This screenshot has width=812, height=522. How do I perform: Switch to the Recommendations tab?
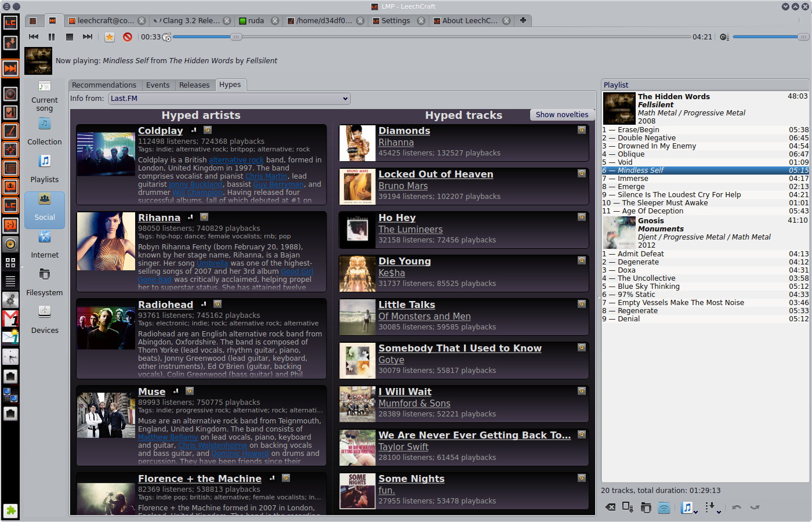[104, 85]
